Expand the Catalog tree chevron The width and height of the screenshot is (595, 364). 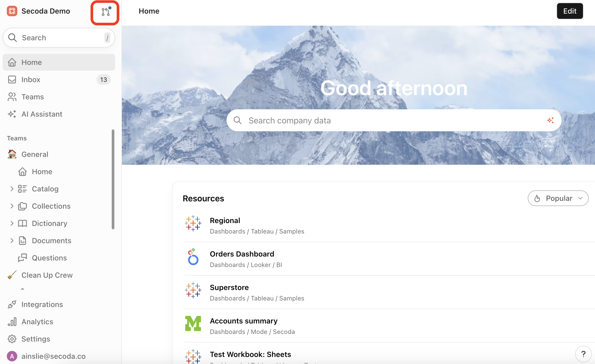click(12, 189)
